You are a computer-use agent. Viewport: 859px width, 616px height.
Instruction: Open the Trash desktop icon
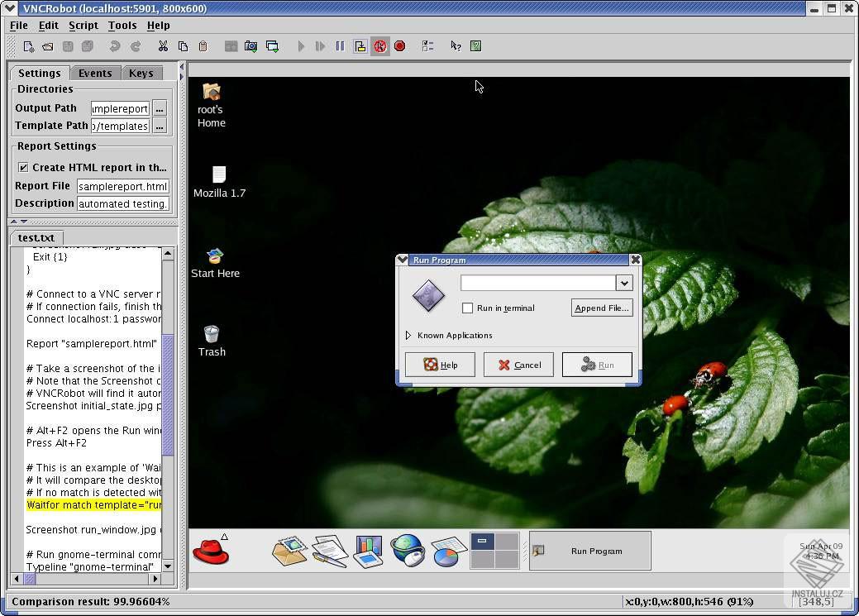pyautogui.click(x=212, y=335)
